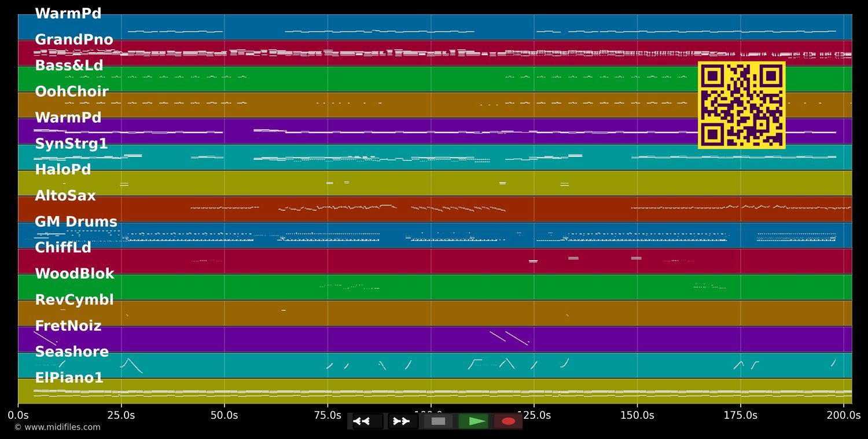This screenshot has width=868, height=439.
Task: Select the SynStrg1 track label
Action: click(x=71, y=144)
